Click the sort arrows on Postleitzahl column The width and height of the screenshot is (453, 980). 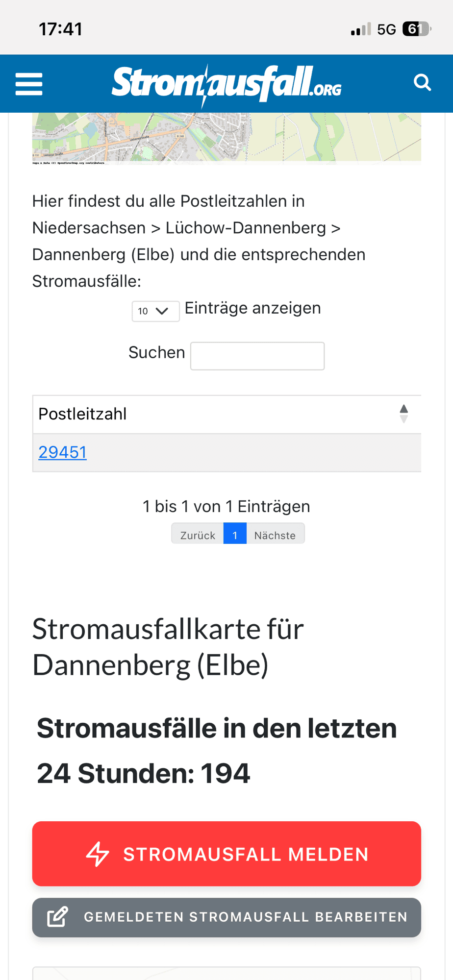tap(403, 413)
